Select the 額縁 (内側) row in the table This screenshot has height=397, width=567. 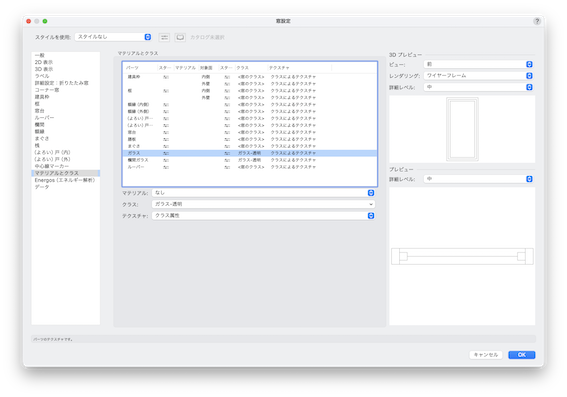(250, 104)
